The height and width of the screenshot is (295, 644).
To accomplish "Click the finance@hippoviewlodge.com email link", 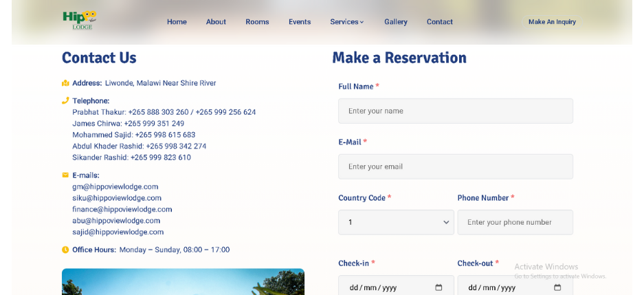I will click(122, 209).
